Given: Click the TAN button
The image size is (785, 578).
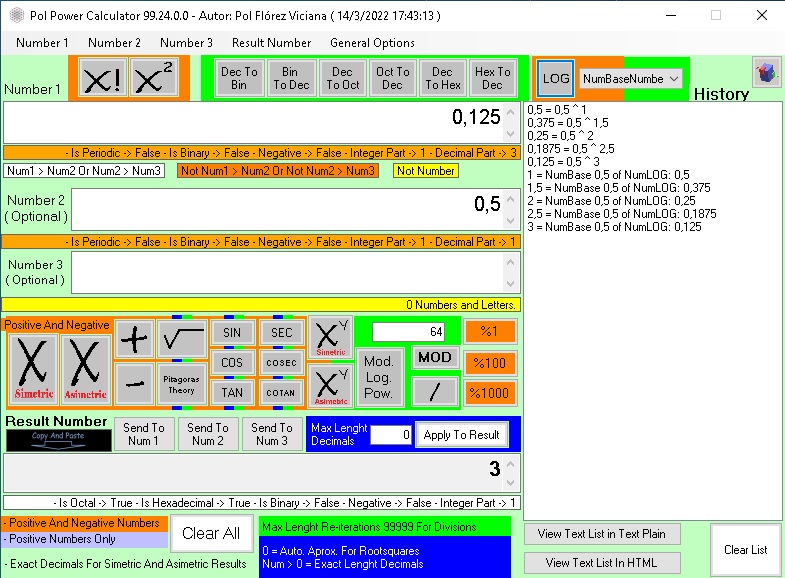Looking at the screenshot, I should click(232, 393).
